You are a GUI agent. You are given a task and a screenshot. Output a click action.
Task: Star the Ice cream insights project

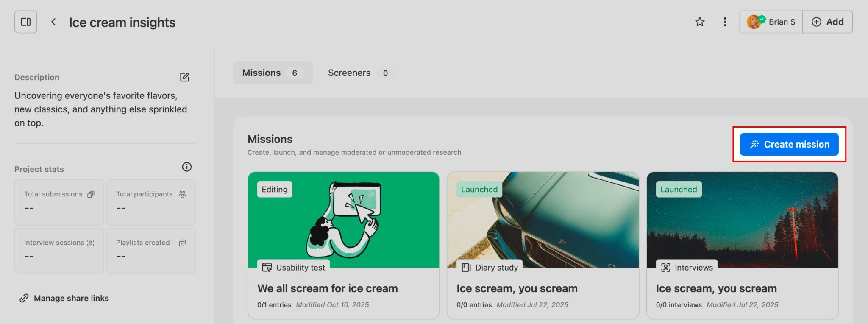[700, 22]
